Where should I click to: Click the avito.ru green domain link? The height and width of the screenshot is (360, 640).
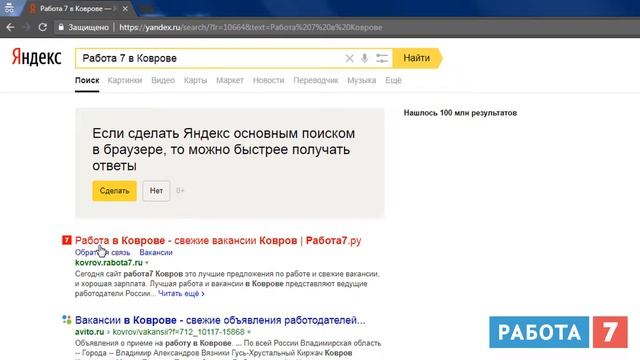coord(89,332)
